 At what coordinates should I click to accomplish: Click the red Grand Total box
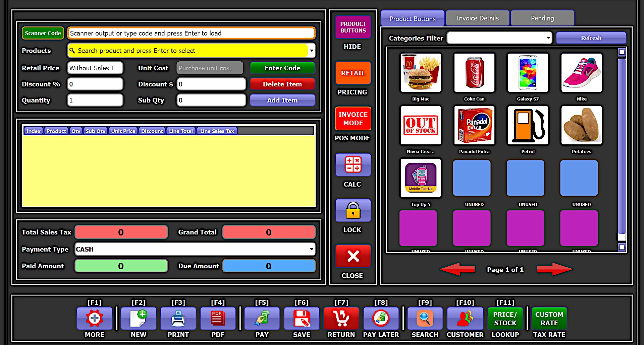269,232
